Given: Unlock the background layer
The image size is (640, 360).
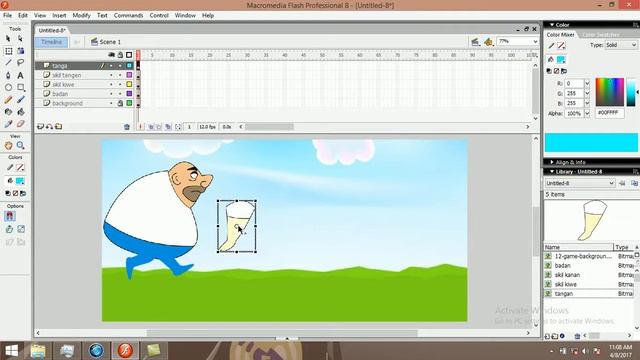Looking at the screenshot, I should 120,103.
